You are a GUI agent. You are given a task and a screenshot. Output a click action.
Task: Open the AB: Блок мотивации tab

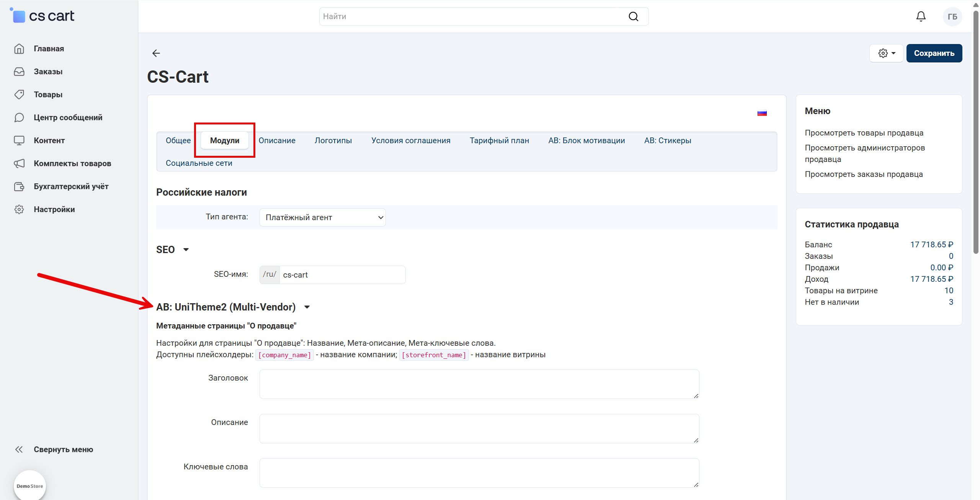tap(586, 141)
